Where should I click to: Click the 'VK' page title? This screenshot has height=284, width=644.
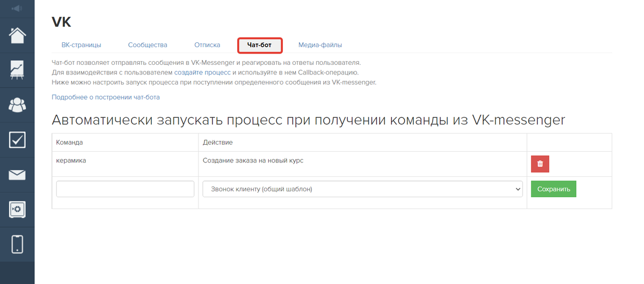pyautogui.click(x=61, y=22)
